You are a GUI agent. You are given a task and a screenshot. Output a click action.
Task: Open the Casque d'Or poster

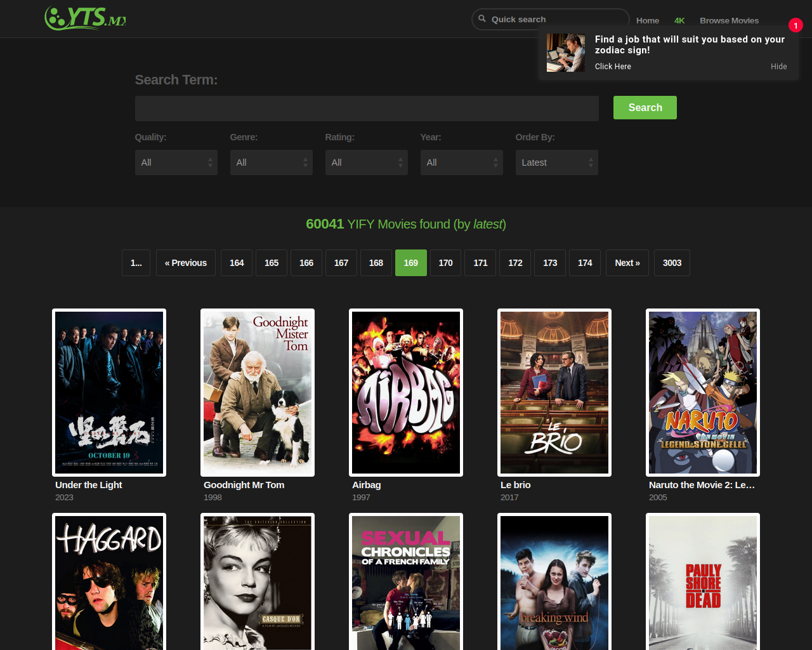pyautogui.click(x=258, y=581)
